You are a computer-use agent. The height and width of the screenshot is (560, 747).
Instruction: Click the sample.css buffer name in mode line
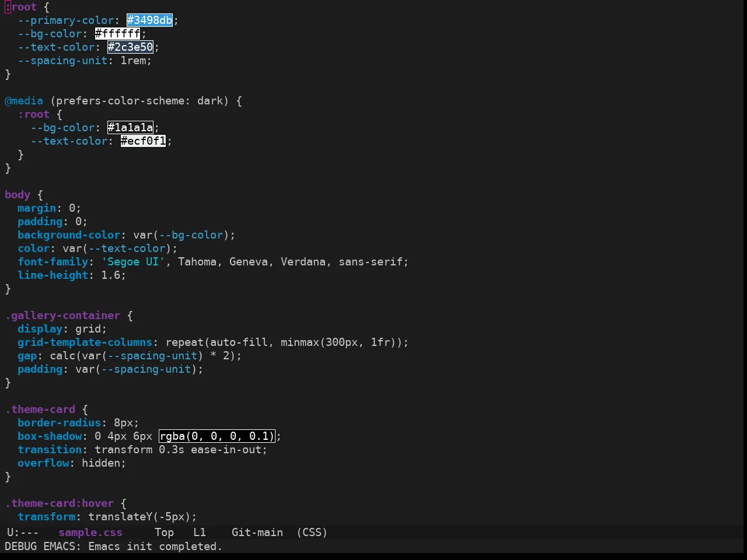coord(90,533)
